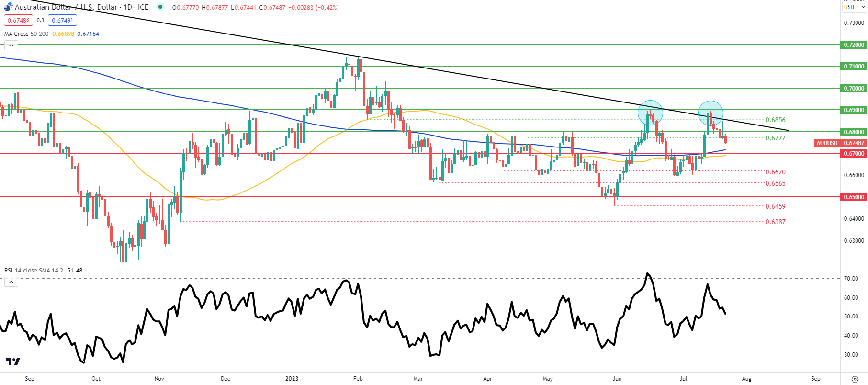Click the 0.6387 level annotation
The image size is (868, 385).
775,222
